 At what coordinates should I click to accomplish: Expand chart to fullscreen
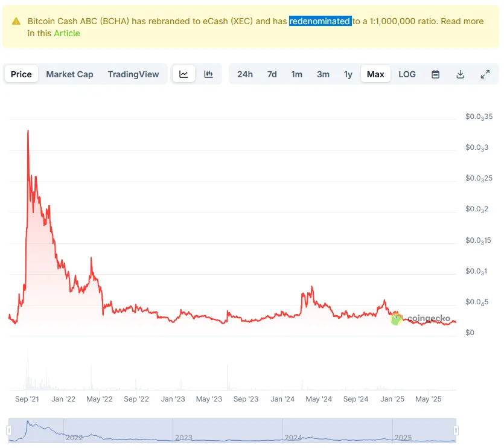coord(485,74)
